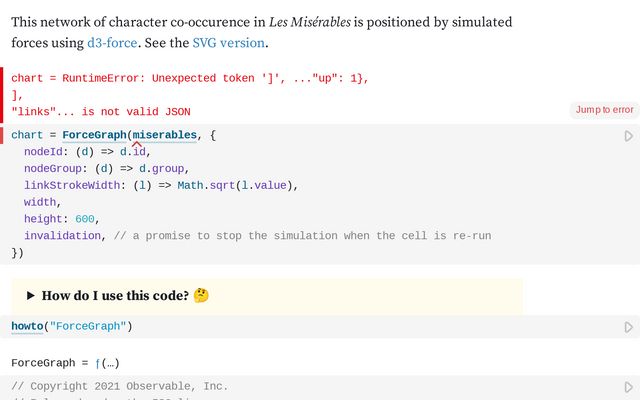Click the invalidation comment in code
This screenshot has width=640, height=400.
[302, 236]
